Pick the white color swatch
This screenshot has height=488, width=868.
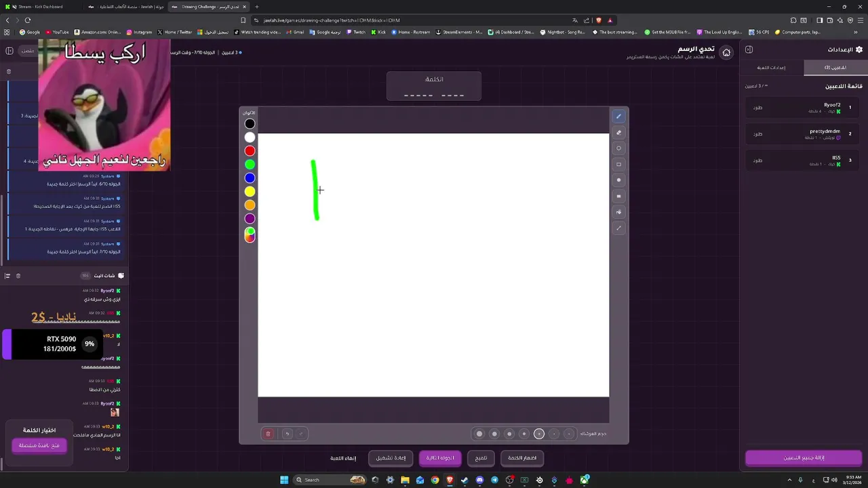(x=250, y=138)
